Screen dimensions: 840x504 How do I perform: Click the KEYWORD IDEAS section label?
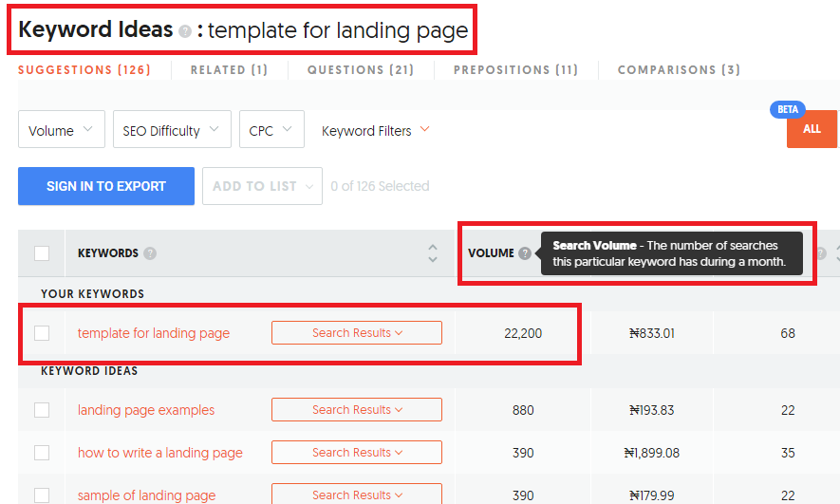coord(89,371)
